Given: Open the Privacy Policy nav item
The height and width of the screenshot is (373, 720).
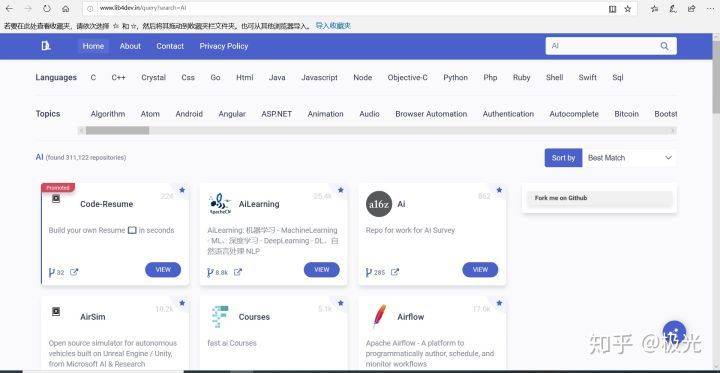Looking at the screenshot, I should coord(224,46).
